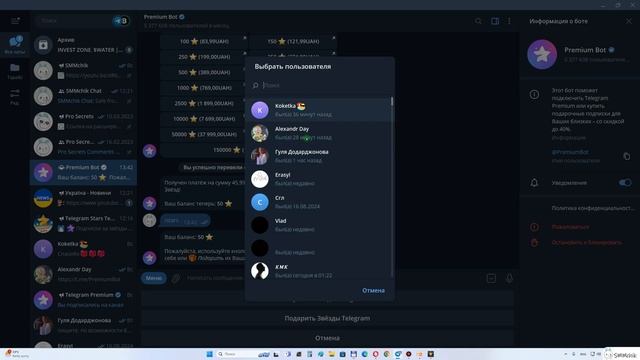Viewport: 640px width, 360px height.
Task: Click the Premium Bot avatar in info panel
Action: click(542, 54)
